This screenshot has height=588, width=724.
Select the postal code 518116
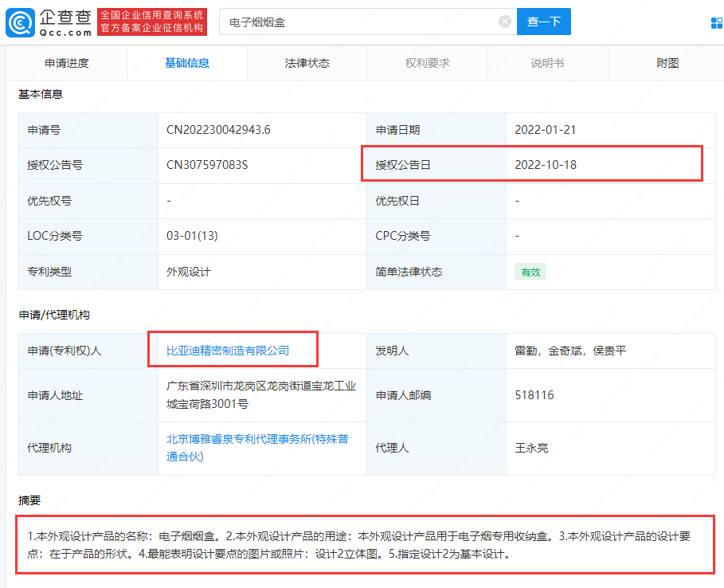coord(534,395)
